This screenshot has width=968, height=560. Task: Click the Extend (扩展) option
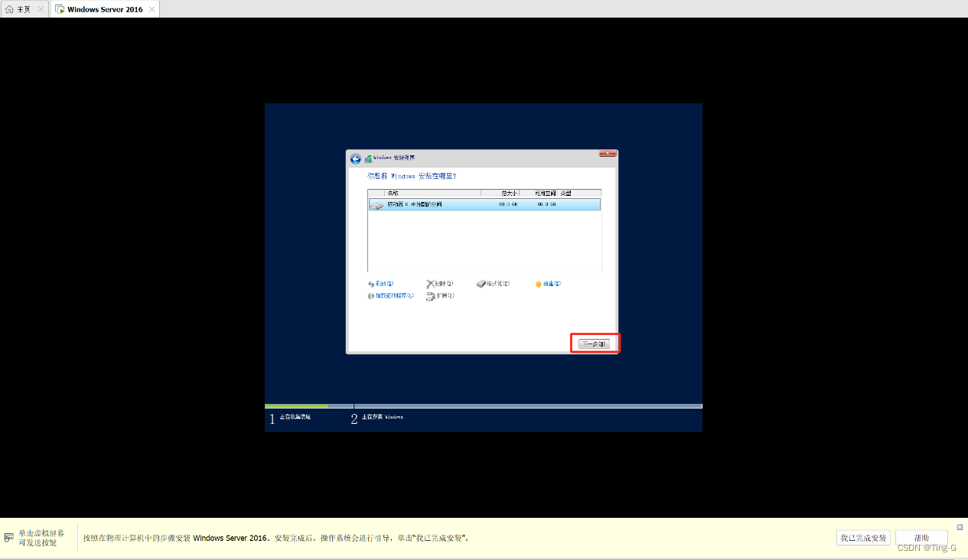pos(440,296)
